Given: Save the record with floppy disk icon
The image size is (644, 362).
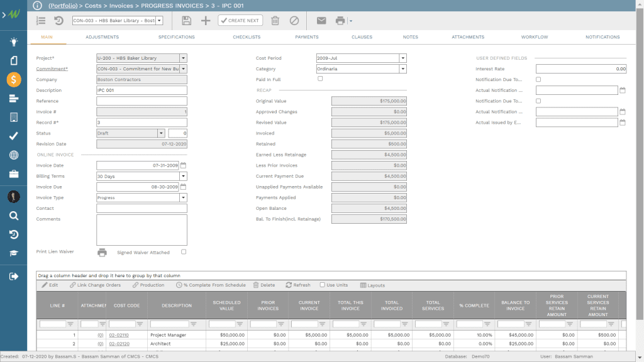Looking at the screenshot, I should pos(186,21).
